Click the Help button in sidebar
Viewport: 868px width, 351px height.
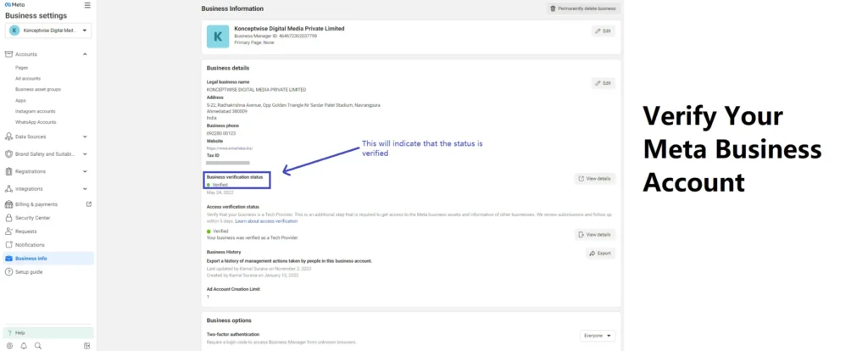pyautogui.click(x=48, y=332)
